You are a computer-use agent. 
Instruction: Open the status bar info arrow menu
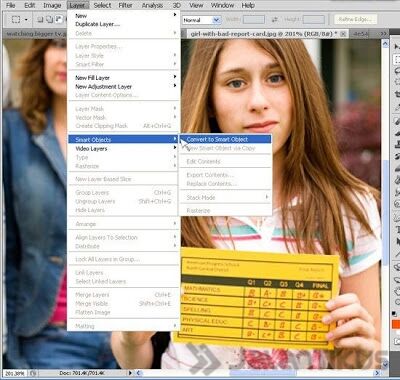tap(130, 373)
